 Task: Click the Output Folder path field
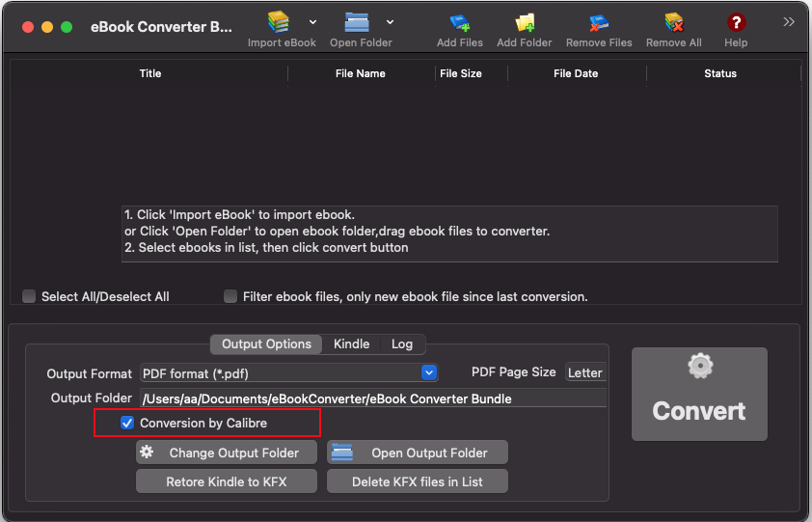click(x=372, y=398)
